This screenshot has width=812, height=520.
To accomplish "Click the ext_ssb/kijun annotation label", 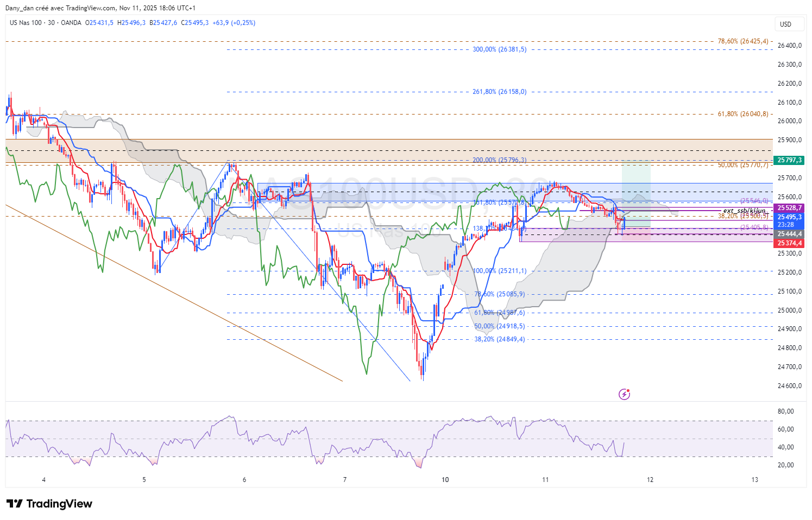I will (744, 211).
